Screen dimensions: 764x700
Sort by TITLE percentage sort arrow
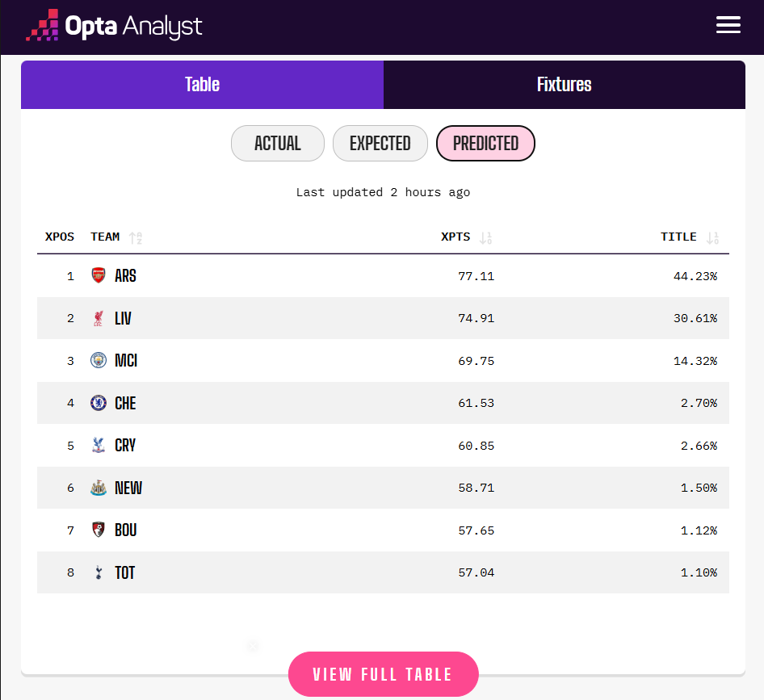(712, 237)
